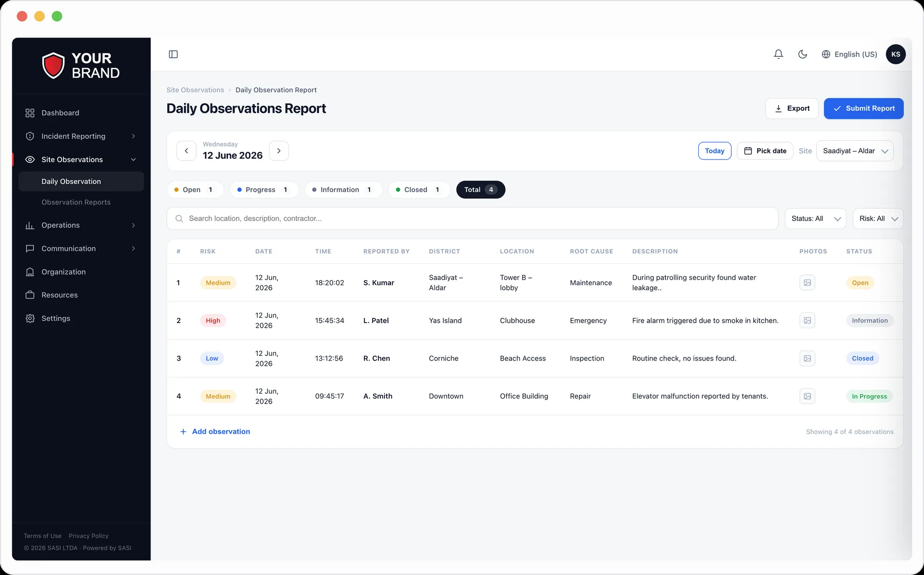Screen dimensions: 924x575
Task: Add observation link below table
Action: click(215, 432)
